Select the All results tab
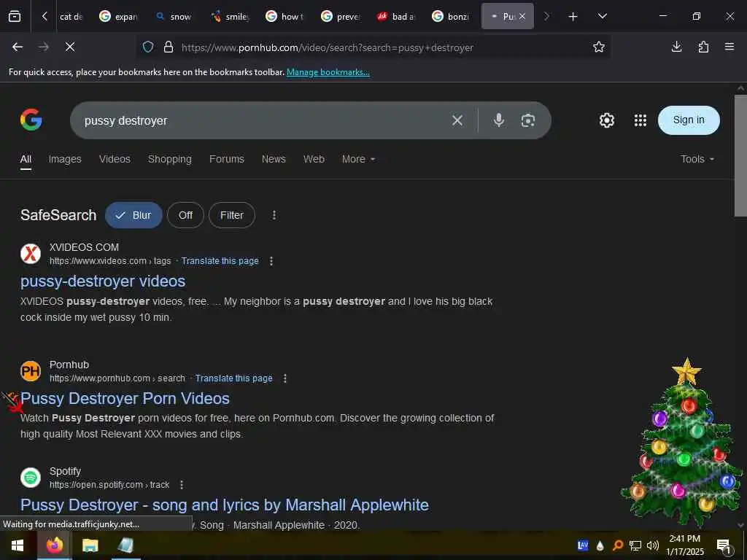The image size is (747, 560). [x=26, y=159]
